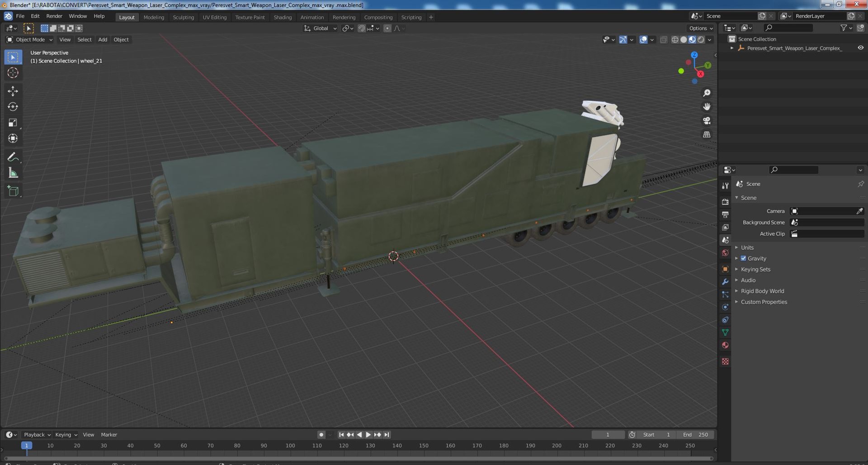Open the Modifiers properties tab

coord(725,282)
